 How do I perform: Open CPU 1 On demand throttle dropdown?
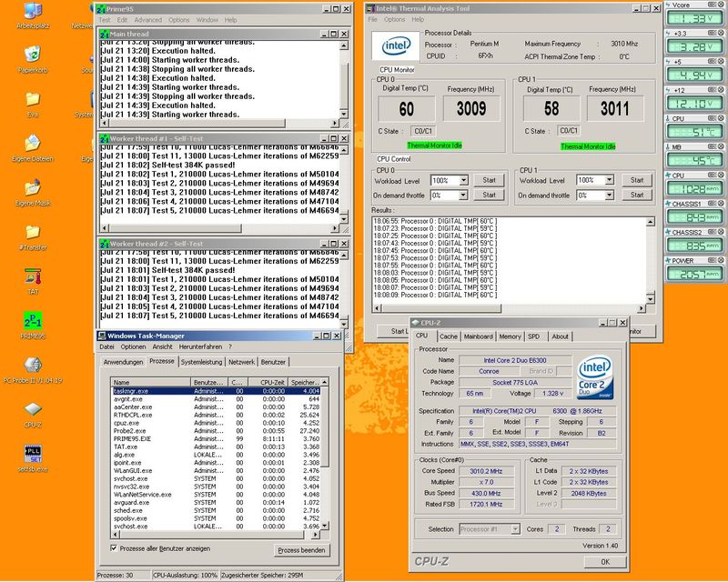click(609, 195)
